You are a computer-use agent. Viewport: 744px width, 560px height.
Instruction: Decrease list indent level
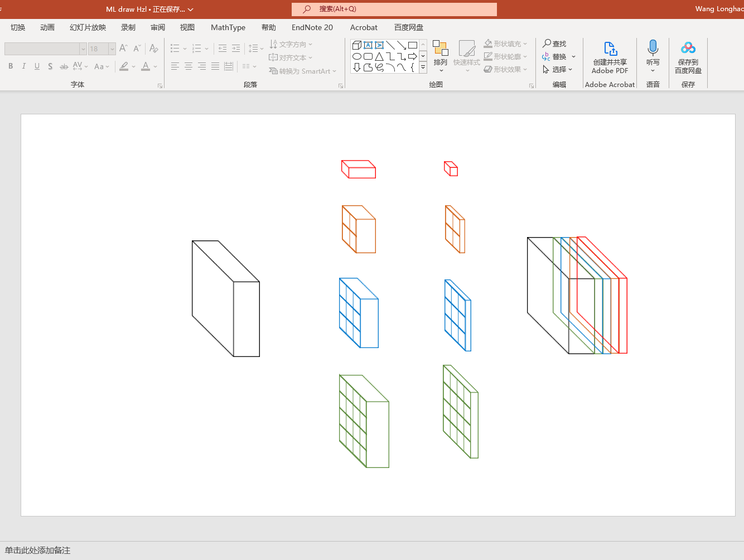tap(223, 49)
